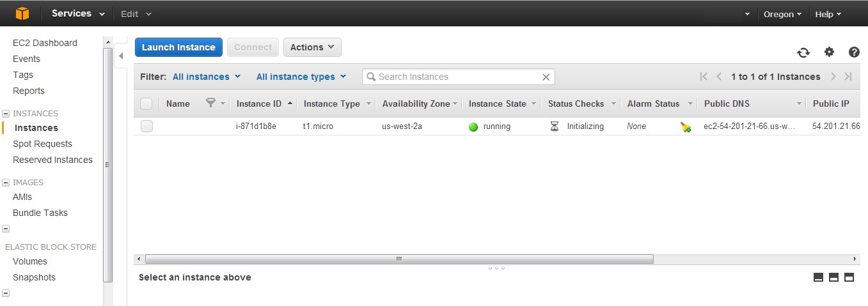Click the Name column tag filter icon
This screenshot has height=306, width=868.
211,103
